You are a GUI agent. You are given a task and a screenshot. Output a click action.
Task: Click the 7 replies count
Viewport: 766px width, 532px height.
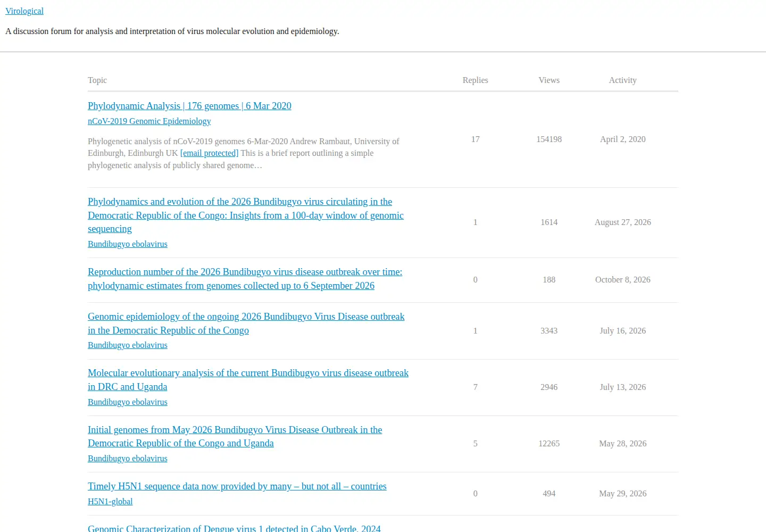click(476, 387)
